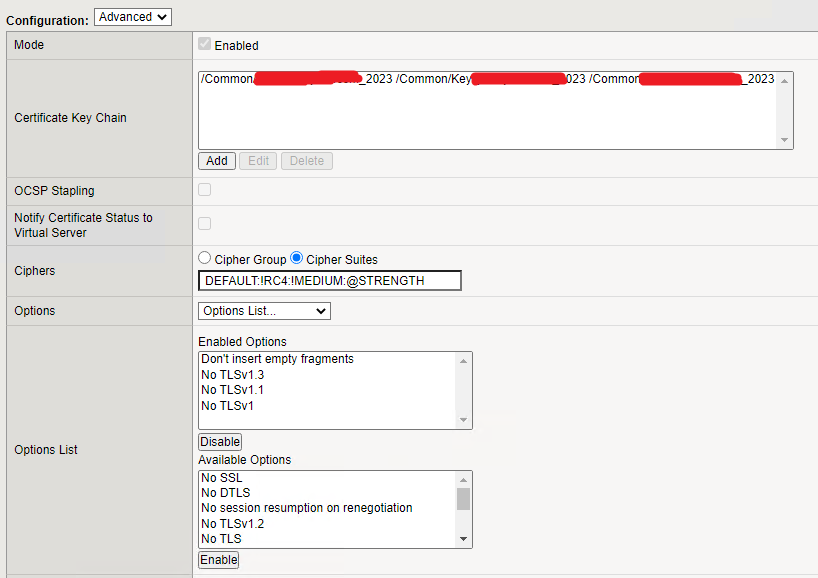Select "No TLS" in Available Options
Screen dimensions: 818x578
[x=222, y=539]
